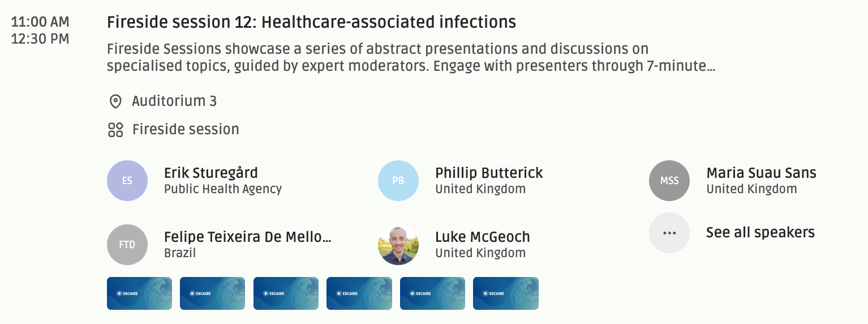The image size is (868, 324).
Task: Open Erik Sturegård's speaker name
Action: pos(210,173)
